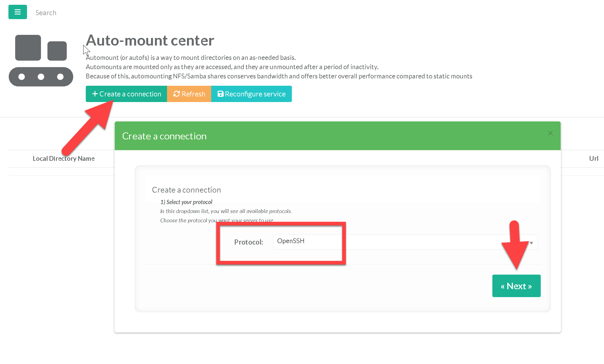Image resolution: width=604 pixels, height=364 pixels.
Task: Open the hamburger menu button
Action: 17,12
